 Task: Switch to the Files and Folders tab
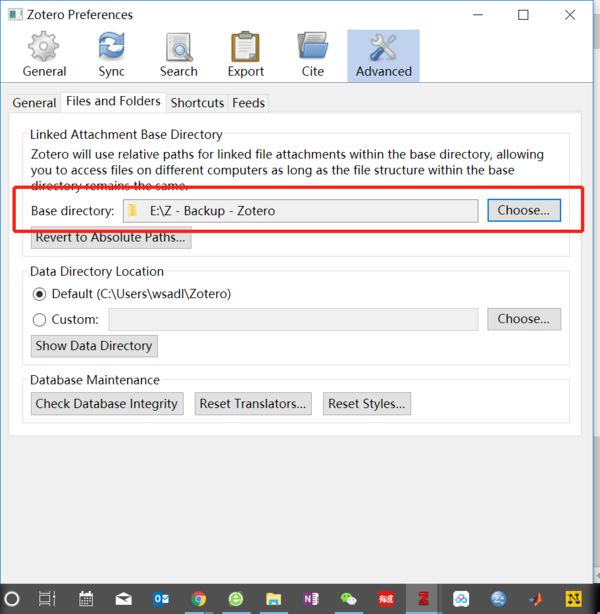(x=113, y=101)
